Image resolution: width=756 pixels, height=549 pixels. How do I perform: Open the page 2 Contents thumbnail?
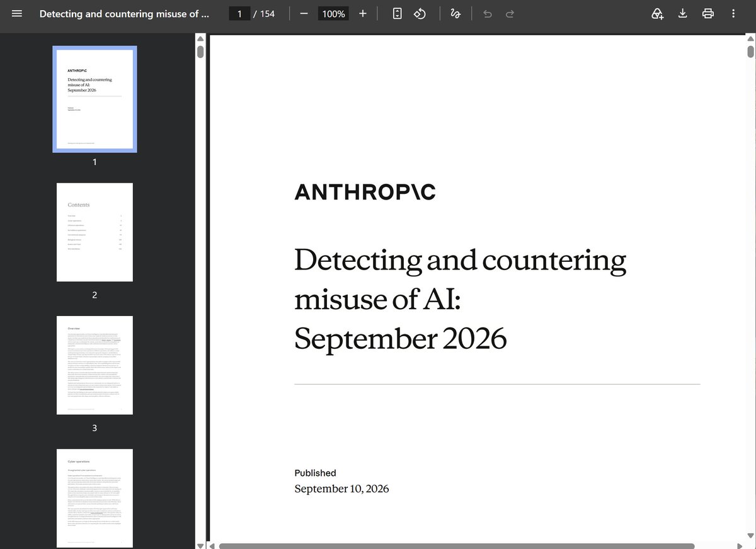click(94, 232)
